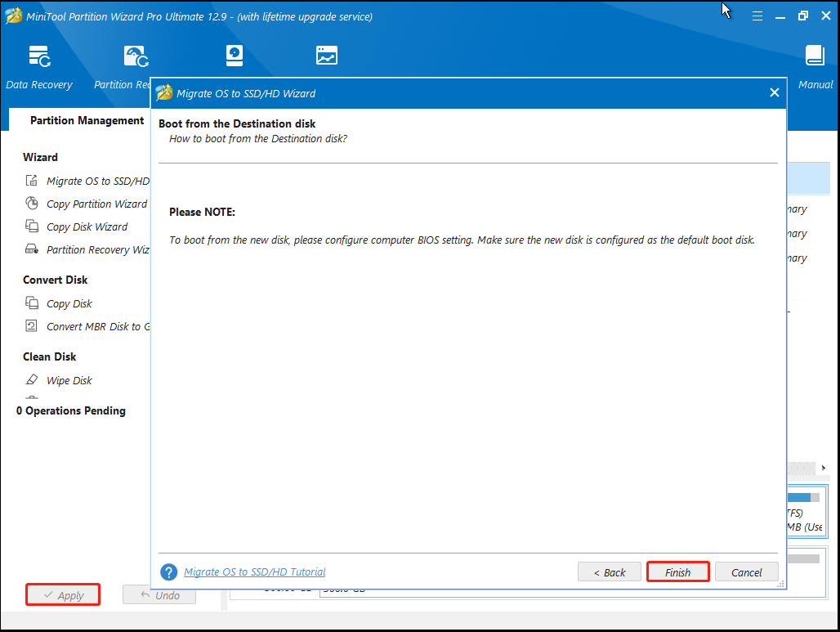Click the Apply button
The height and width of the screenshot is (632, 840).
point(63,595)
